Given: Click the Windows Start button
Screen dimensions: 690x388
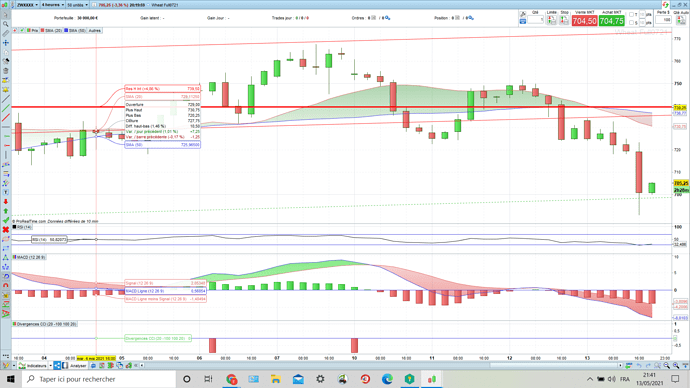Looking at the screenshot, I should [11, 379].
